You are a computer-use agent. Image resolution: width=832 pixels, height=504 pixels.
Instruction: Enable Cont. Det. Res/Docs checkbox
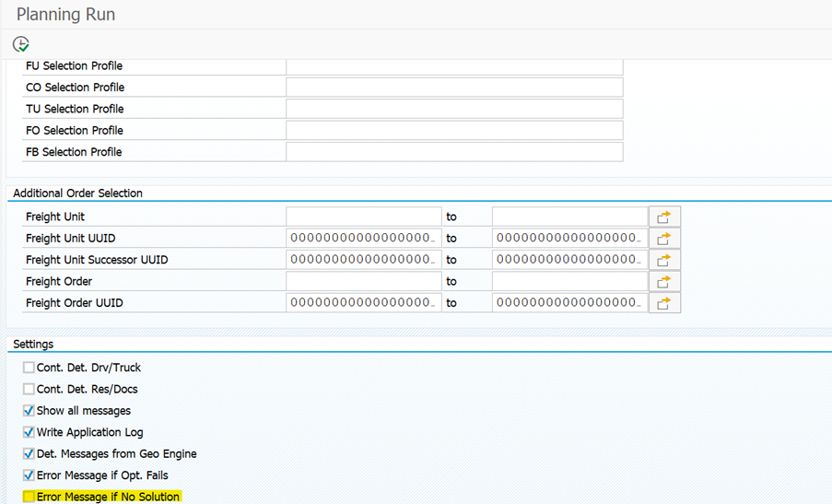[x=29, y=389]
